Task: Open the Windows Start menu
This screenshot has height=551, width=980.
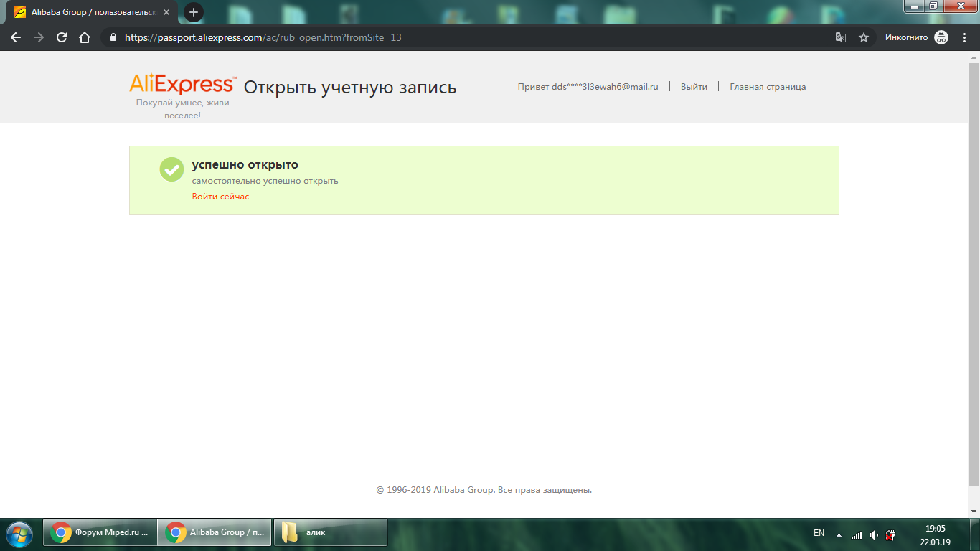Action: point(19,533)
